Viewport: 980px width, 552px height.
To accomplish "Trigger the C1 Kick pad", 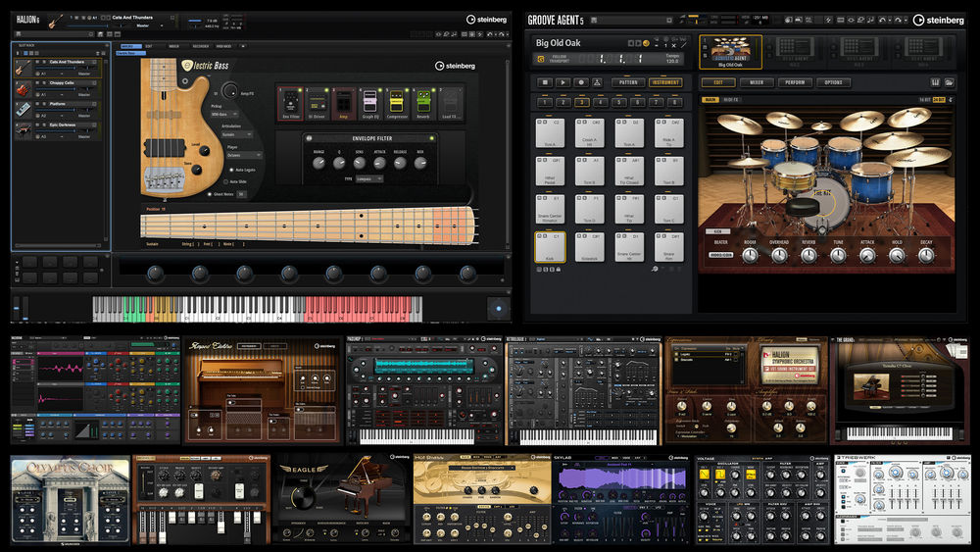I will [550, 247].
